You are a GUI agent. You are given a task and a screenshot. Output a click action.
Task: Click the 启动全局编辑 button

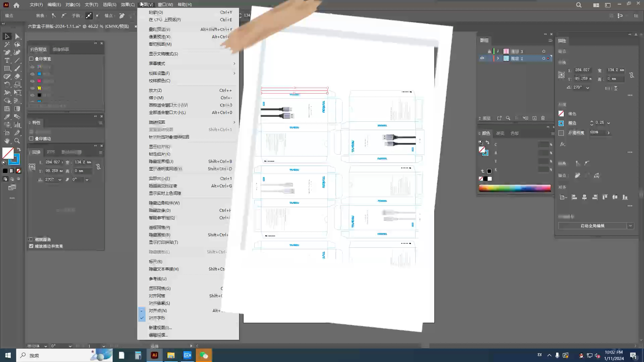(592, 226)
